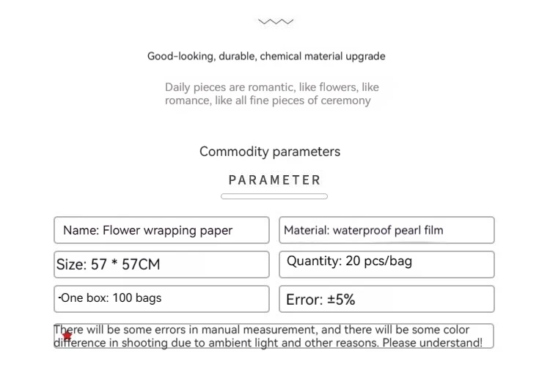The height and width of the screenshot is (392, 550).
Task: Click the Commodity parameters heading
Action: tap(270, 152)
